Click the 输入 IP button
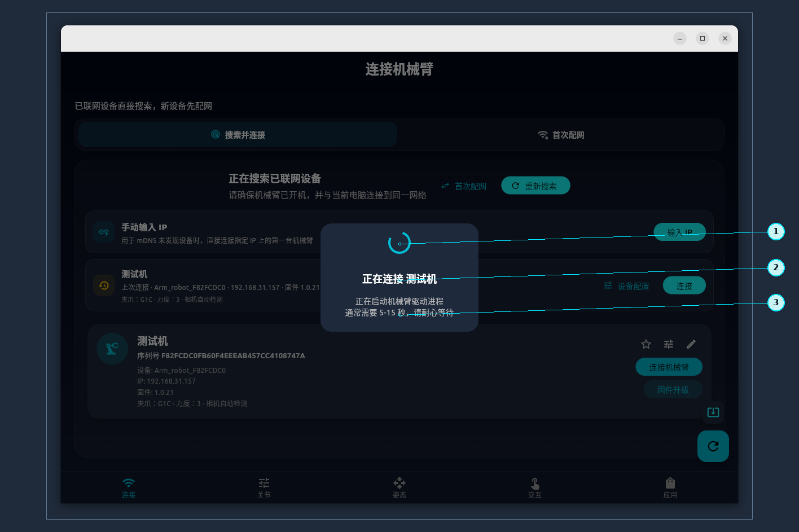This screenshot has width=799, height=532. tap(679, 232)
